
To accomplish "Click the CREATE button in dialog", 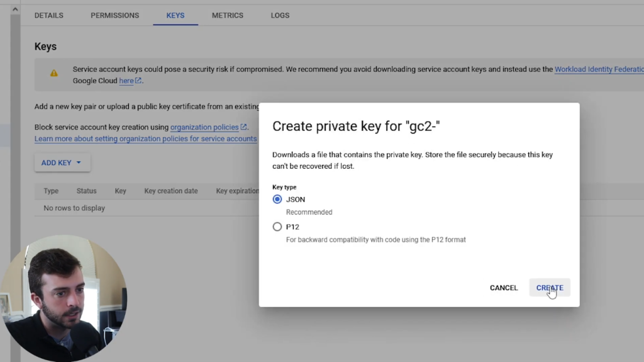I will [x=549, y=288].
